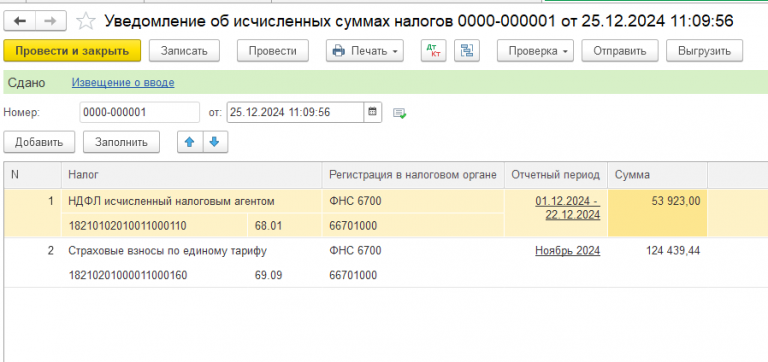The height and width of the screenshot is (362, 768).
Task: Open period 01.12.2024 - 22.12.2024 link
Action: [568, 208]
